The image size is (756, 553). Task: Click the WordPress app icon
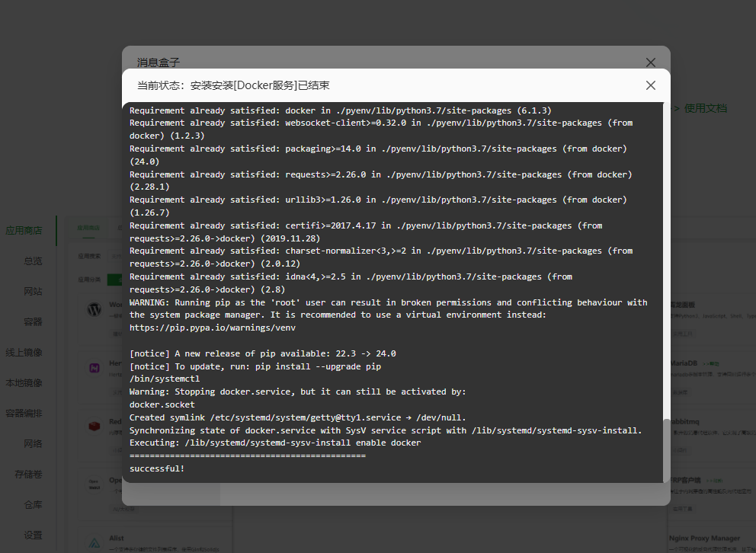pos(94,310)
